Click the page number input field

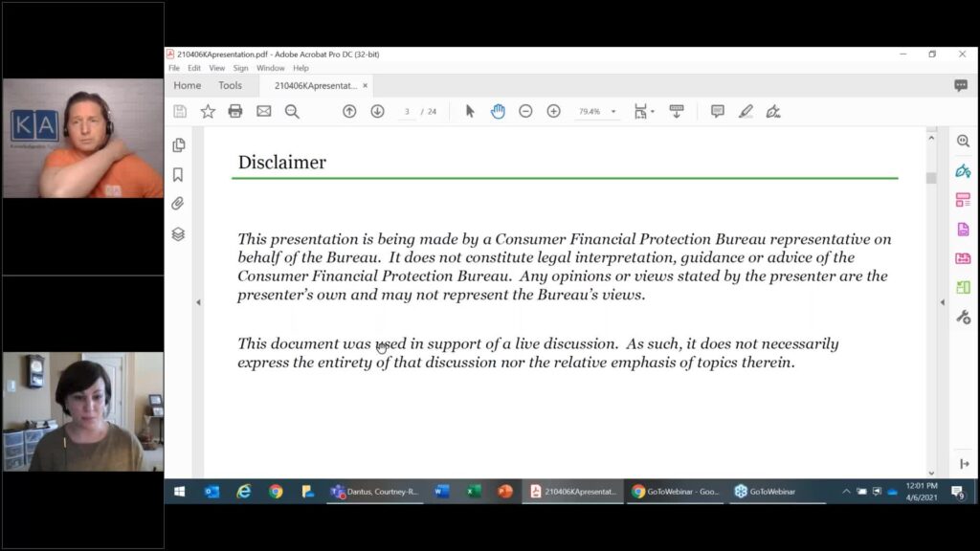coord(407,111)
